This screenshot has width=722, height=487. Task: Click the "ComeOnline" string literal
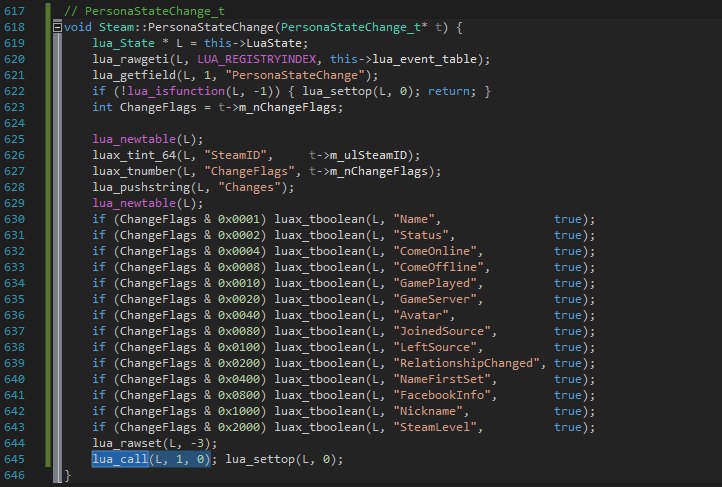coord(435,251)
